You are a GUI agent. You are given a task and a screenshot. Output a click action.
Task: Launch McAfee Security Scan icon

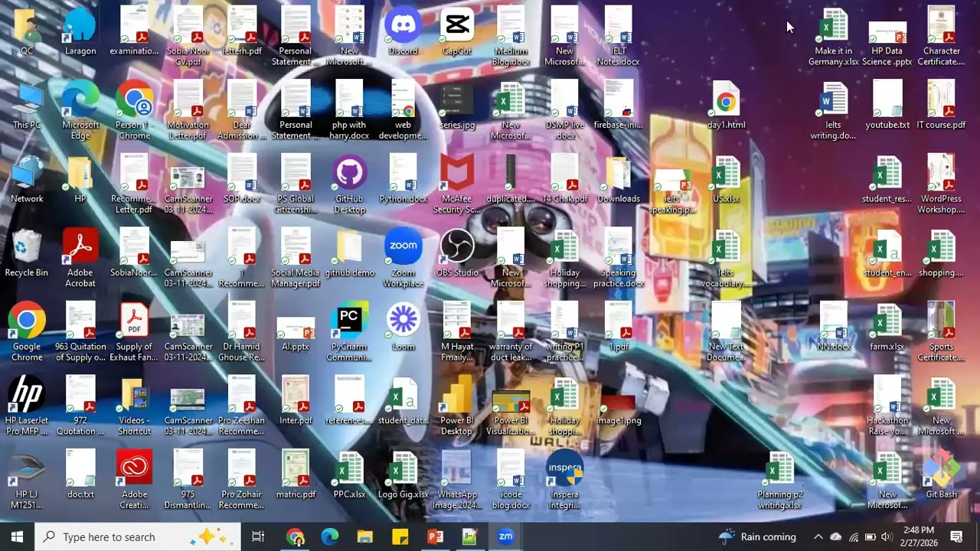[x=457, y=184]
